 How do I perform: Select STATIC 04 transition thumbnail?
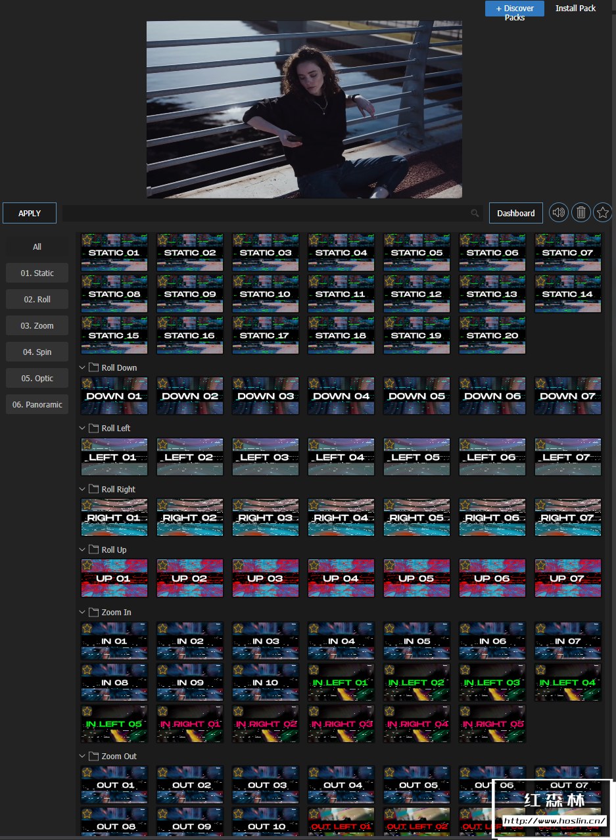[x=341, y=252]
